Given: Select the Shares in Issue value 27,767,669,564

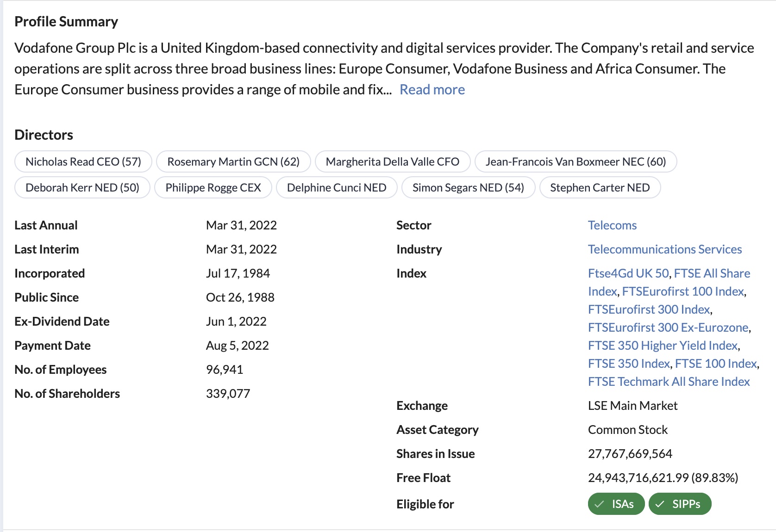Looking at the screenshot, I should click(630, 454).
